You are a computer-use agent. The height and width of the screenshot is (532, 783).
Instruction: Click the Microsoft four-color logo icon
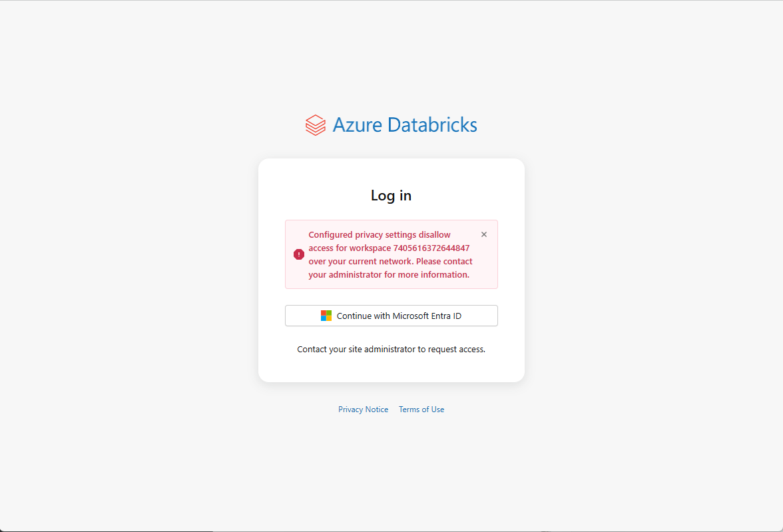tap(326, 316)
